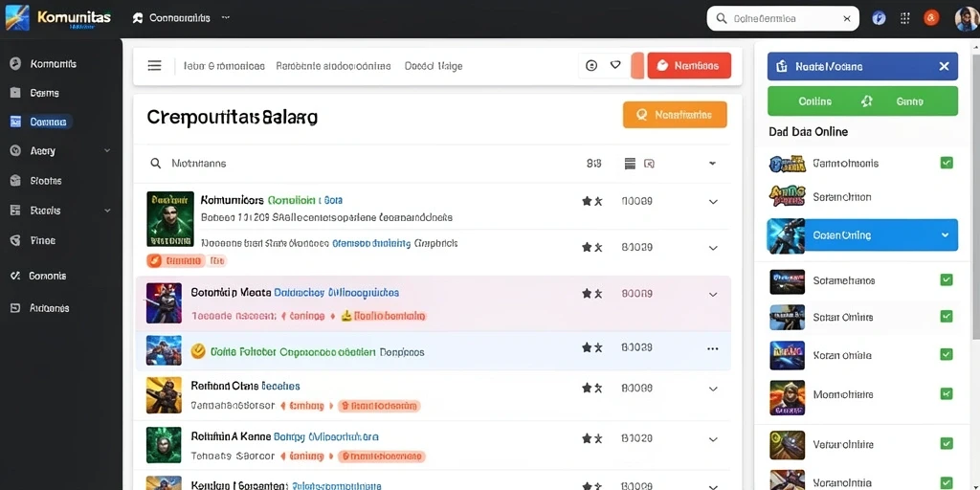
Task: Expand the Kotrumticors row chevron
Action: [713, 202]
